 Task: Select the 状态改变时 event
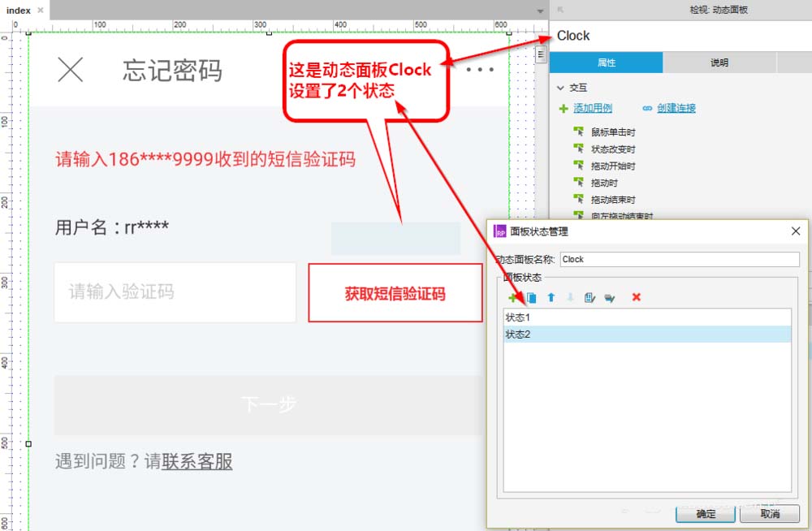613,149
